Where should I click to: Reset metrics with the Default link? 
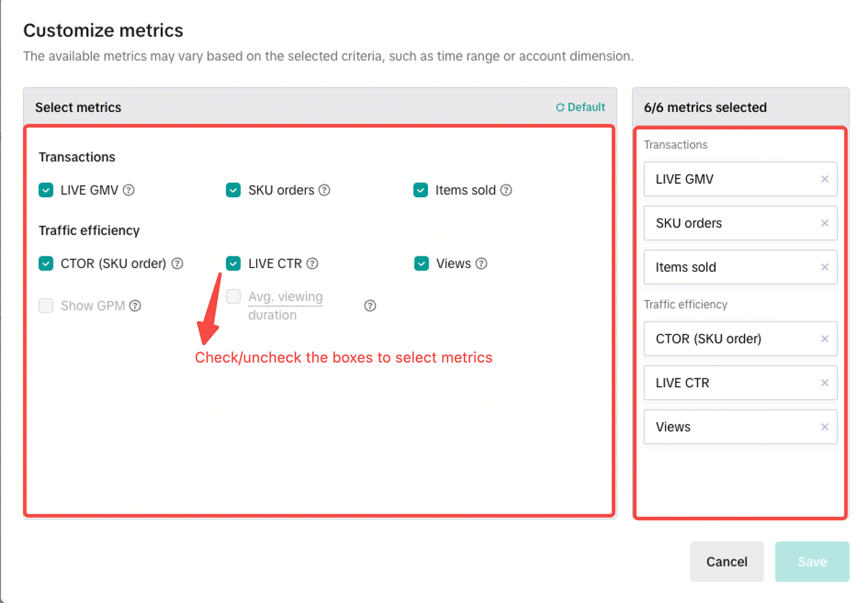(580, 107)
